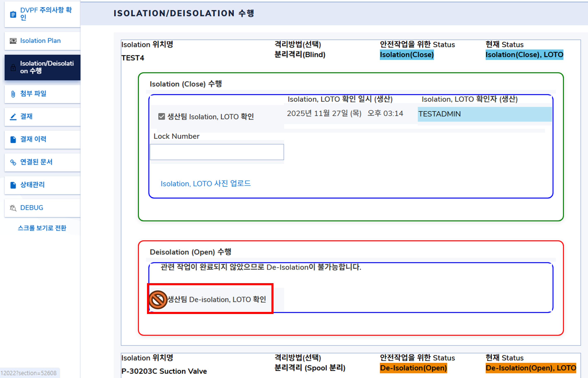
Task: Click the orange De-Isolation(Open) status badge
Action: [x=413, y=368]
